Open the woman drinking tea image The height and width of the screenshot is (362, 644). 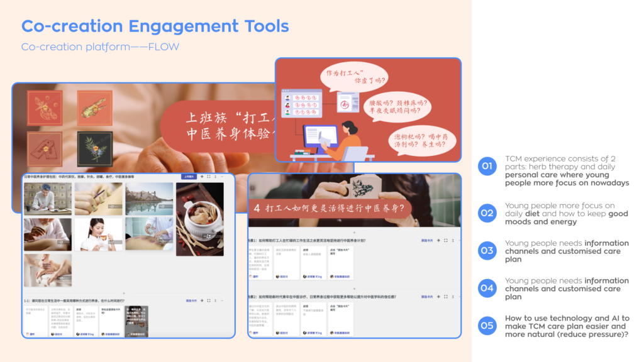coord(98,234)
